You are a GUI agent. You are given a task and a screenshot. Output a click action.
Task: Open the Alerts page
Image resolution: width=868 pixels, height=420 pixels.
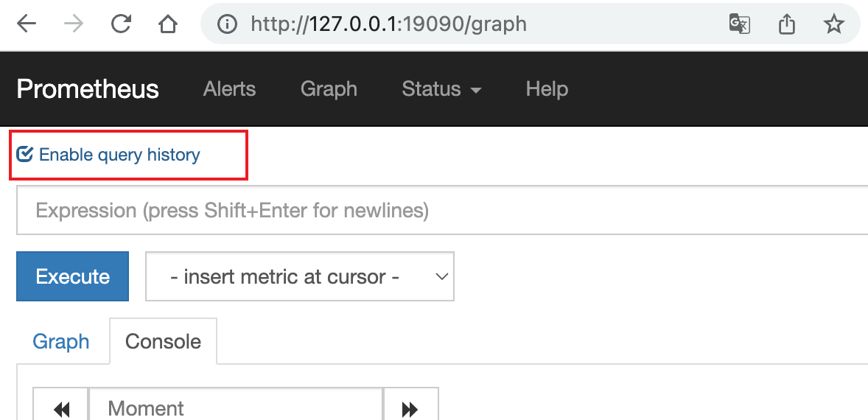coord(229,89)
